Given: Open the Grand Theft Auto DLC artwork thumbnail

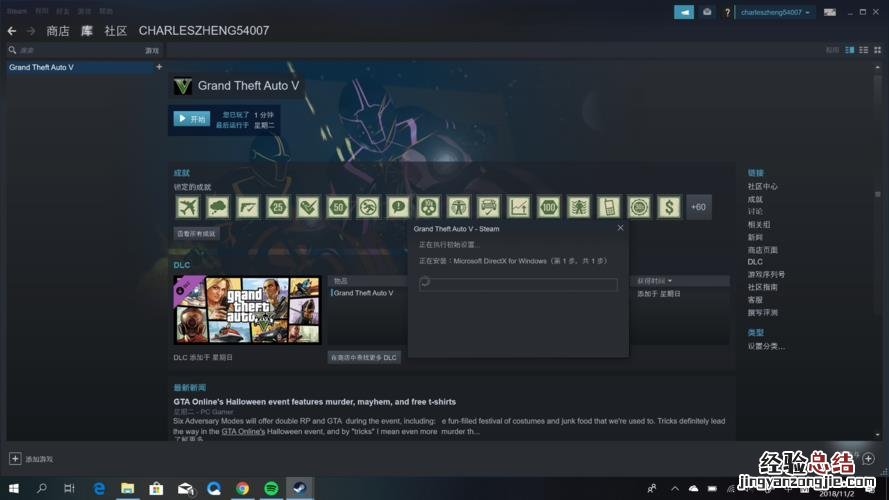Looking at the screenshot, I should (x=247, y=310).
